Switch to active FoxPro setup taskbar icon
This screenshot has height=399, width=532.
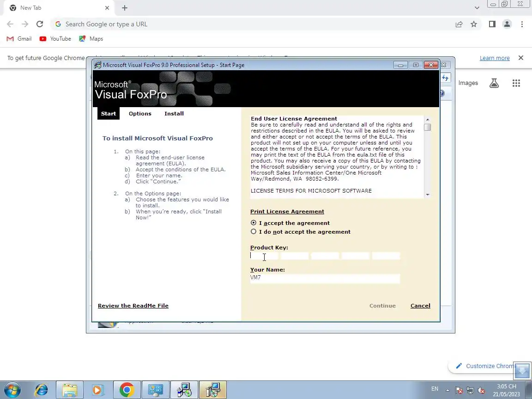213,390
